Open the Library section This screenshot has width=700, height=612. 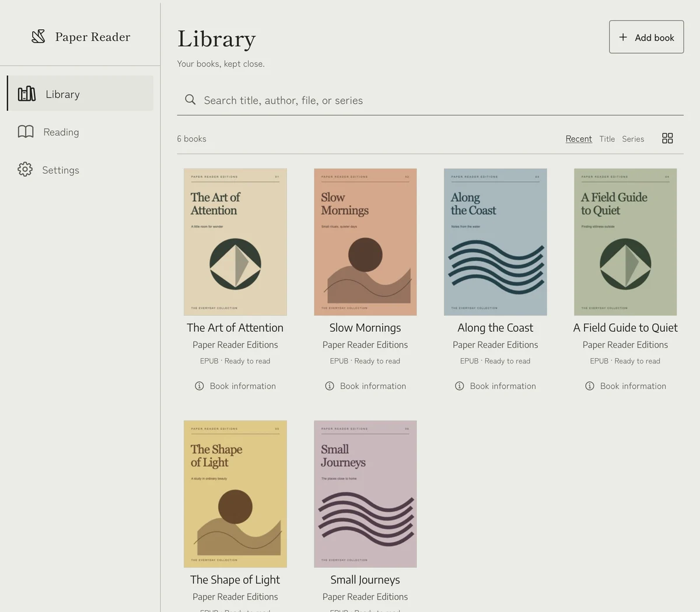(x=80, y=93)
